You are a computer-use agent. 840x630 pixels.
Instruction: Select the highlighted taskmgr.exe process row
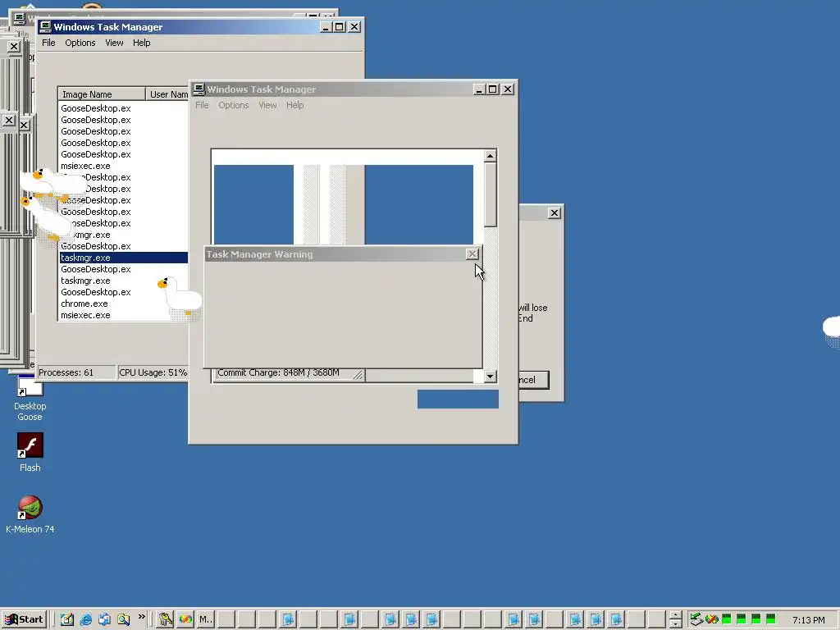pos(124,258)
